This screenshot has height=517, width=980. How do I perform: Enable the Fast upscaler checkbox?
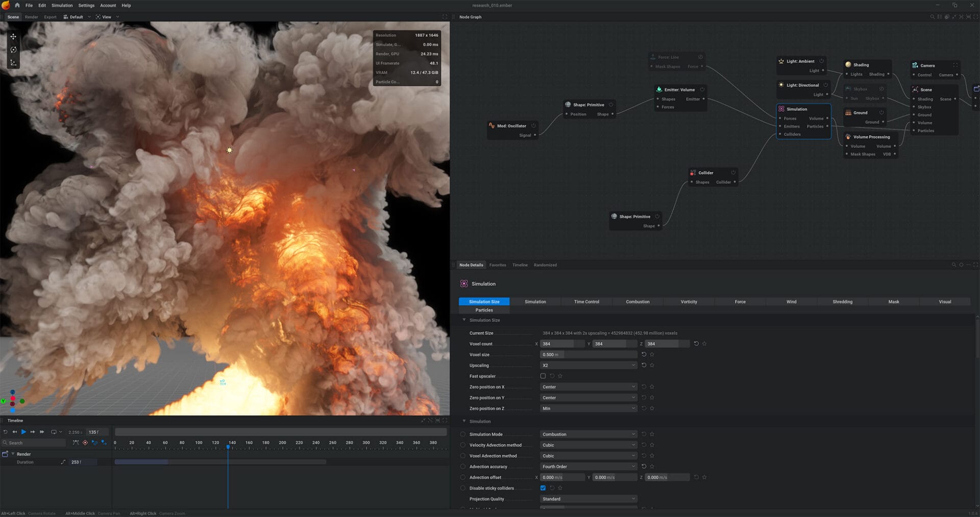[x=543, y=376]
